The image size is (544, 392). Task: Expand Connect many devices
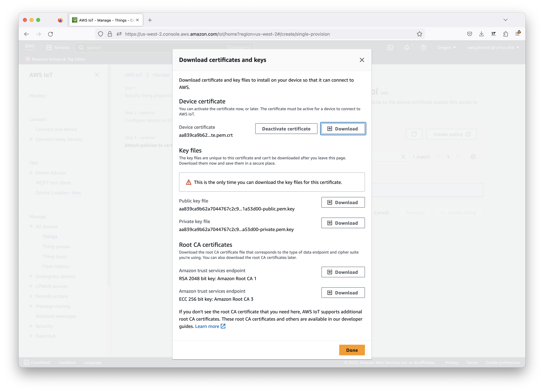[x=31, y=139]
